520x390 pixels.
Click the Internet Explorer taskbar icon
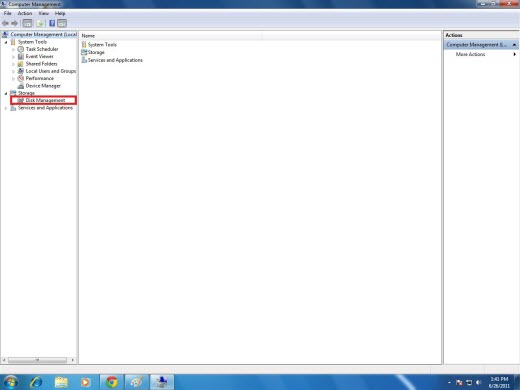point(36,382)
